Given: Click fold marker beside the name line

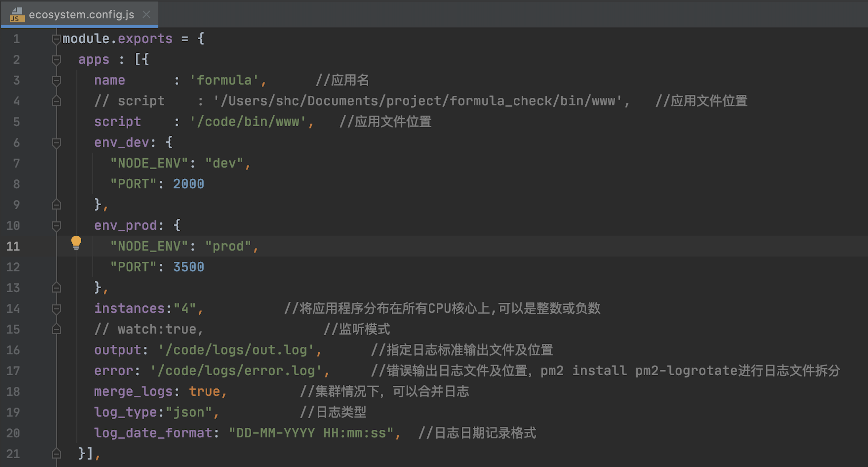Looking at the screenshot, I should [x=56, y=81].
